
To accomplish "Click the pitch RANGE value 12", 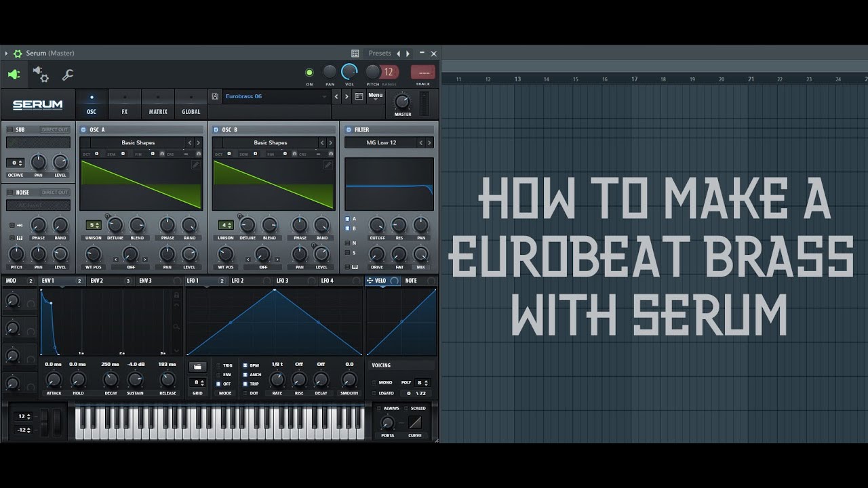I will [389, 72].
